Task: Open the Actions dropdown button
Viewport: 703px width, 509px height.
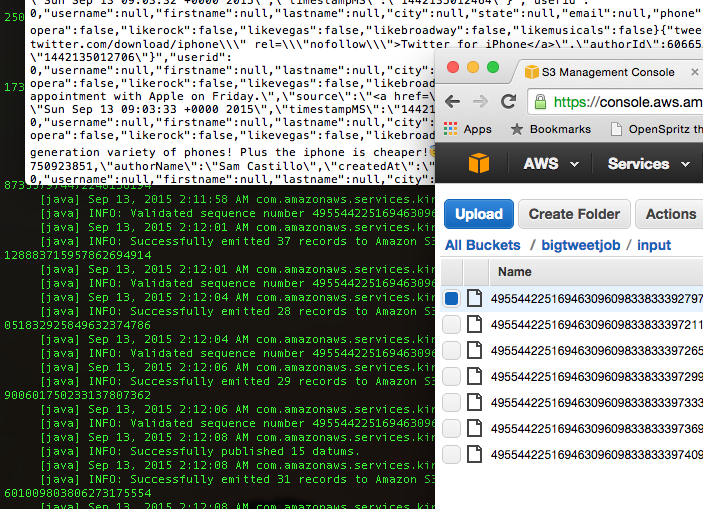Action: [669, 214]
